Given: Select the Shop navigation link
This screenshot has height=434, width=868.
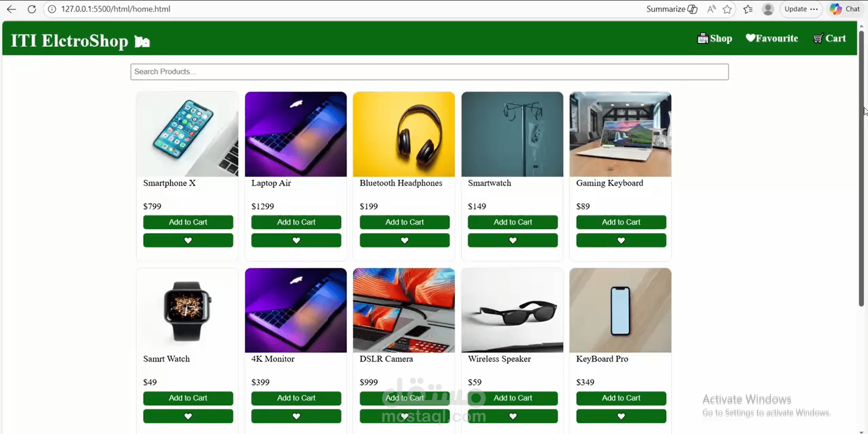Looking at the screenshot, I should point(721,38).
